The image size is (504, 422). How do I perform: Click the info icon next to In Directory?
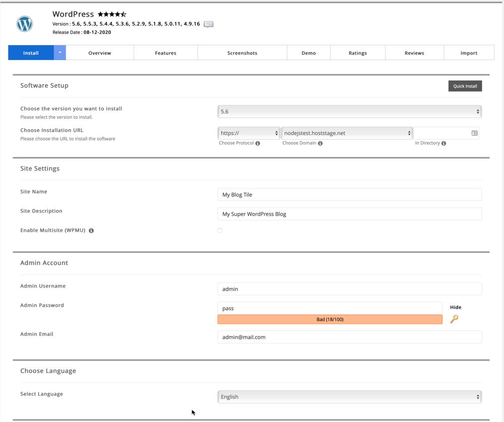[x=444, y=143]
